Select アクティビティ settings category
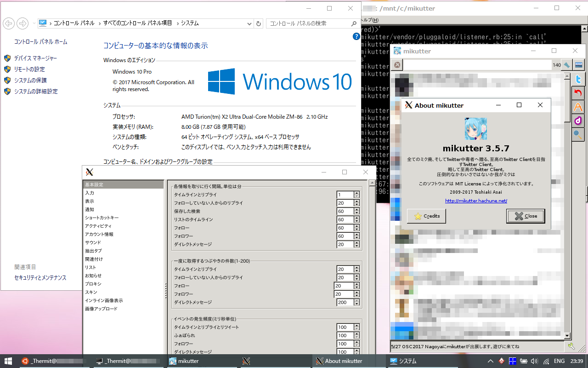Viewport: 588px width, 368px height. point(123,226)
